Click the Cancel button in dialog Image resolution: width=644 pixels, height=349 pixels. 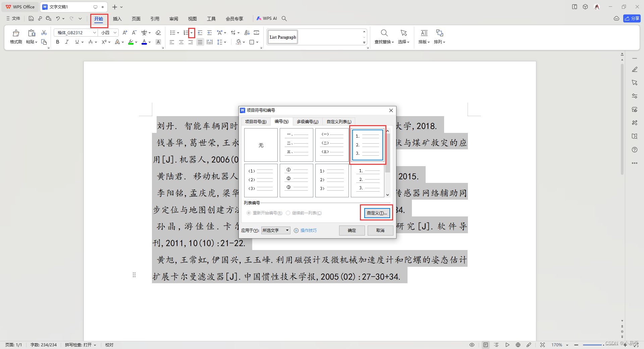point(380,231)
